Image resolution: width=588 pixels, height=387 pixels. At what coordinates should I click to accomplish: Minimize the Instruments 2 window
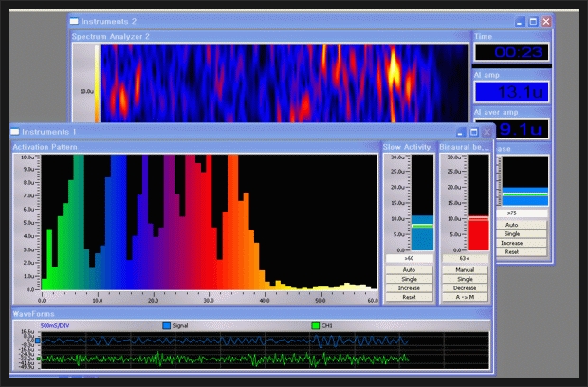coord(520,22)
